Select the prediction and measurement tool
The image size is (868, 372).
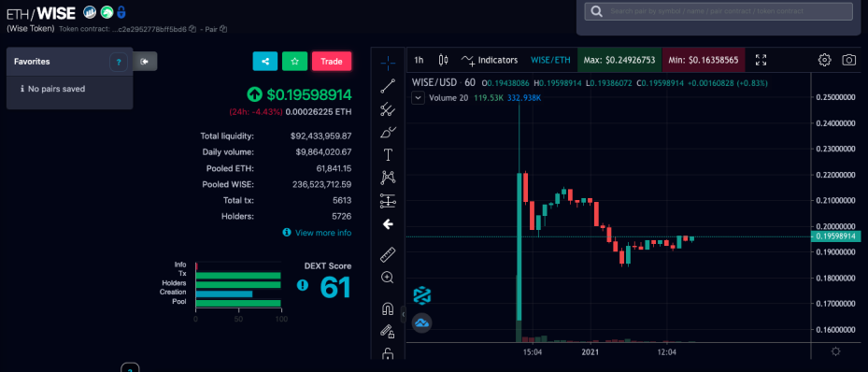388,201
